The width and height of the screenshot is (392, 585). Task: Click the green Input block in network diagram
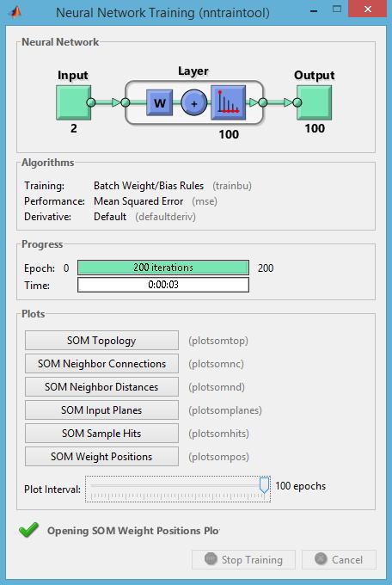(x=73, y=102)
